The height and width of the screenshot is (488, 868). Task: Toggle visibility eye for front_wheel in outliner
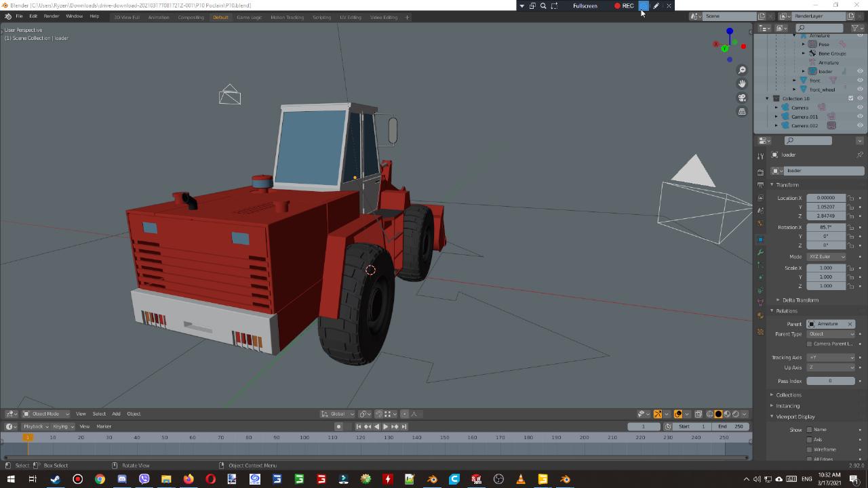(x=860, y=89)
